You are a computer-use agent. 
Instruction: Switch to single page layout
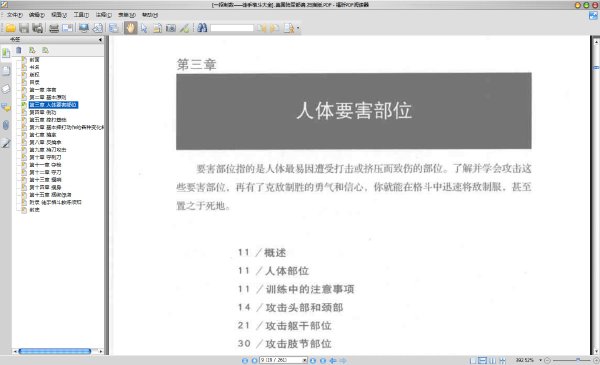click(473, 360)
